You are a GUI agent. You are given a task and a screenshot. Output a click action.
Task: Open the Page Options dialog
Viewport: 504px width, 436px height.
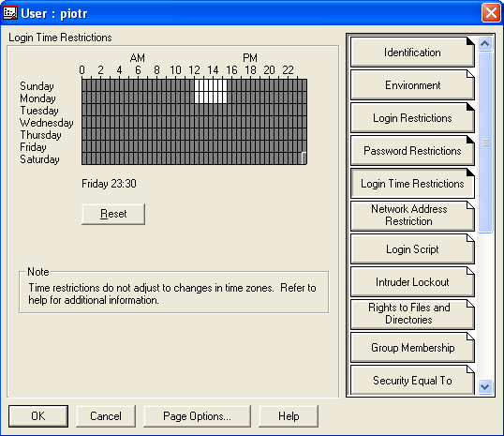[197, 416]
